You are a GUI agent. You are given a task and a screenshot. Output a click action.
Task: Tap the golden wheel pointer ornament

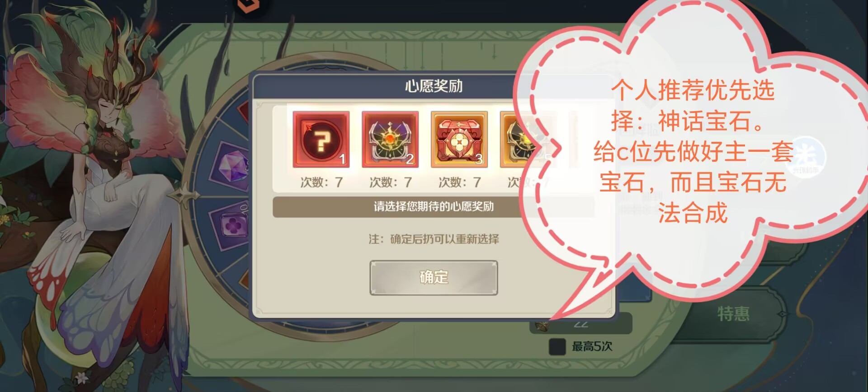[184, 197]
